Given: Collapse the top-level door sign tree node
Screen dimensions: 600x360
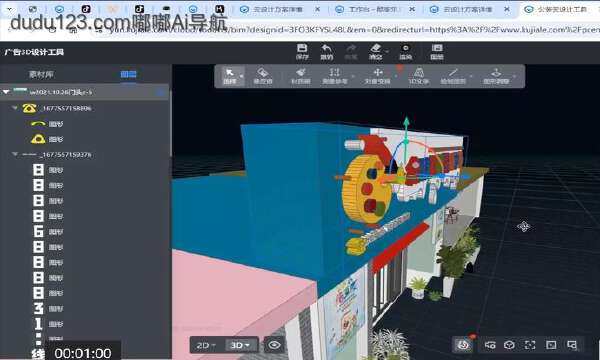Looking at the screenshot, I should tap(6, 92).
